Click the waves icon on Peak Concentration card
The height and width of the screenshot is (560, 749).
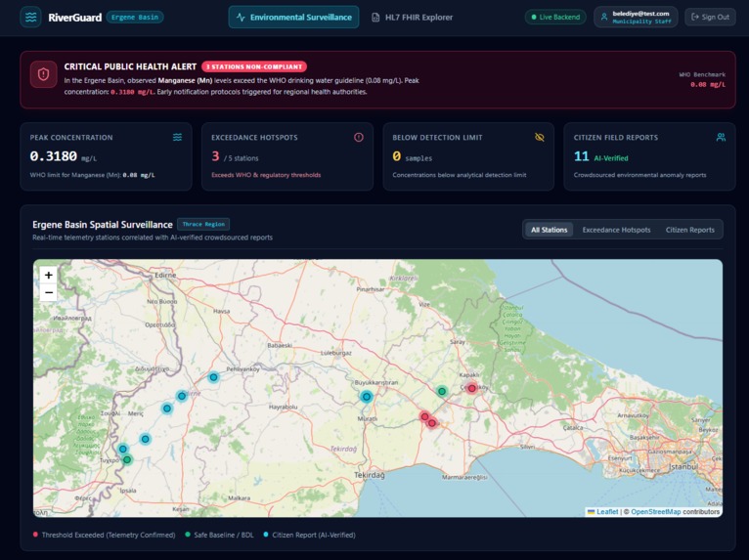(177, 138)
